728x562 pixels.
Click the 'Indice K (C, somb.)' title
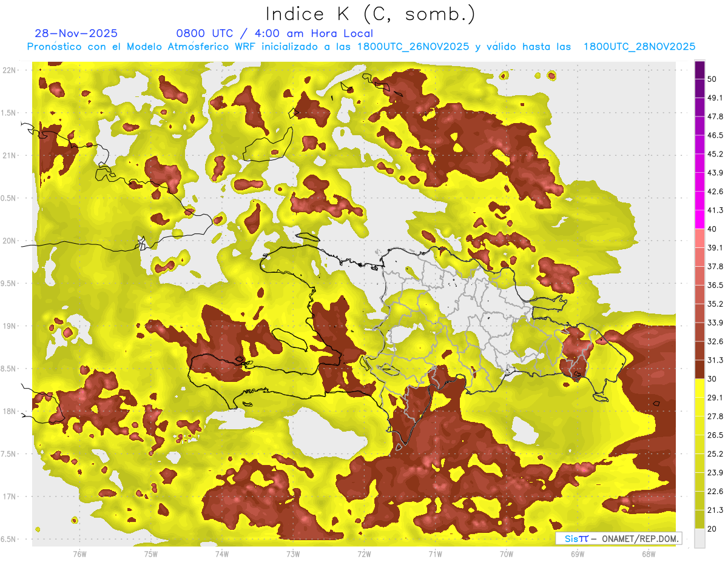click(371, 15)
